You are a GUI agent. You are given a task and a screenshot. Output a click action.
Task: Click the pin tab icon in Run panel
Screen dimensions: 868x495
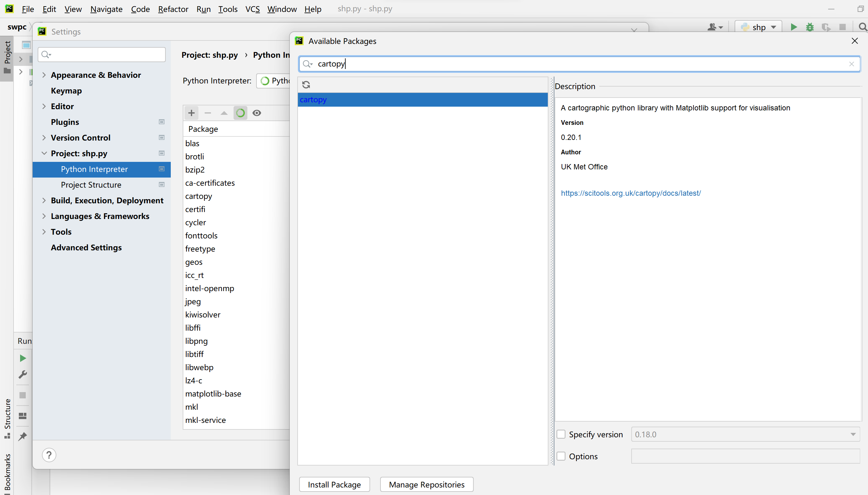point(23,436)
